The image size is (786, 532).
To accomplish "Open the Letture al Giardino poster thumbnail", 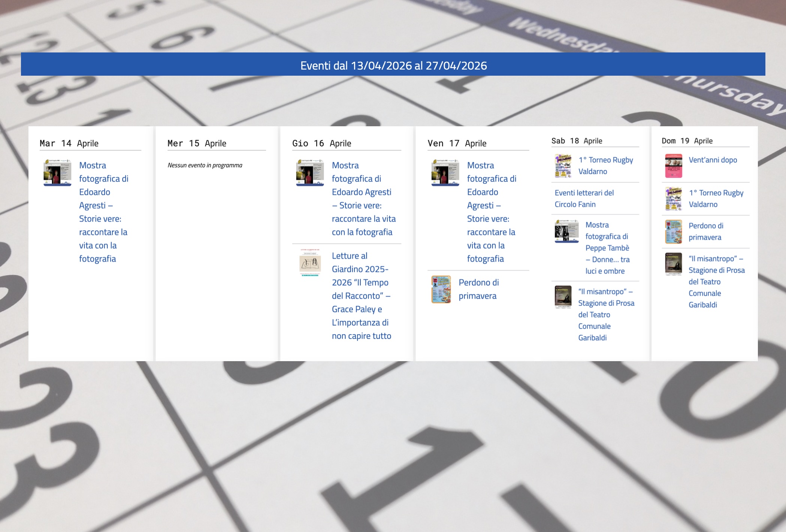I will pyautogui.click(x=310, y=263).
